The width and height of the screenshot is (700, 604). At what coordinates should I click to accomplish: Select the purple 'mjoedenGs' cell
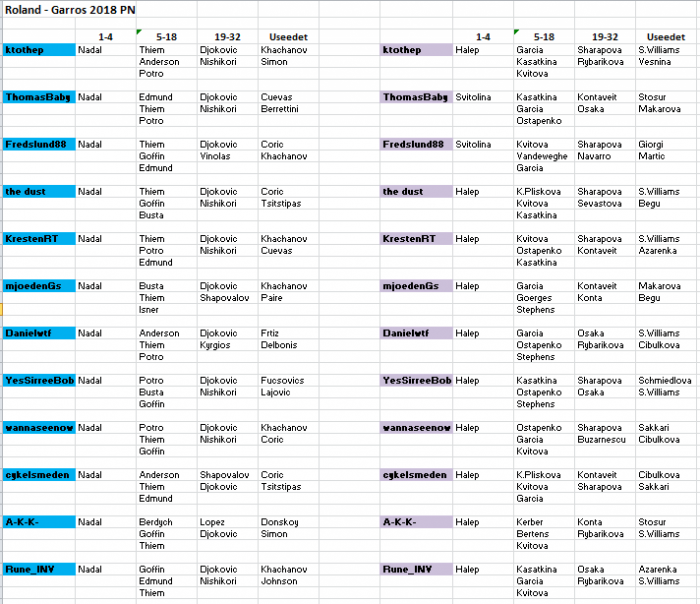click(416, 286)
